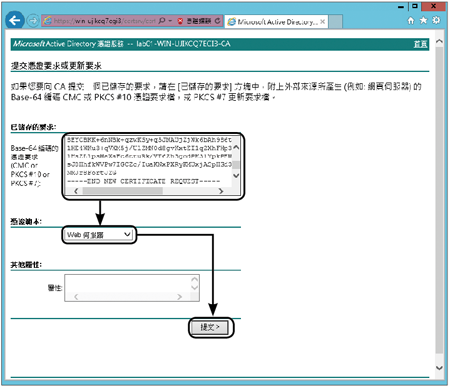Close the Microsoft Active Directory tab
Screen dimensions: 450x388
tap(322, 22)
